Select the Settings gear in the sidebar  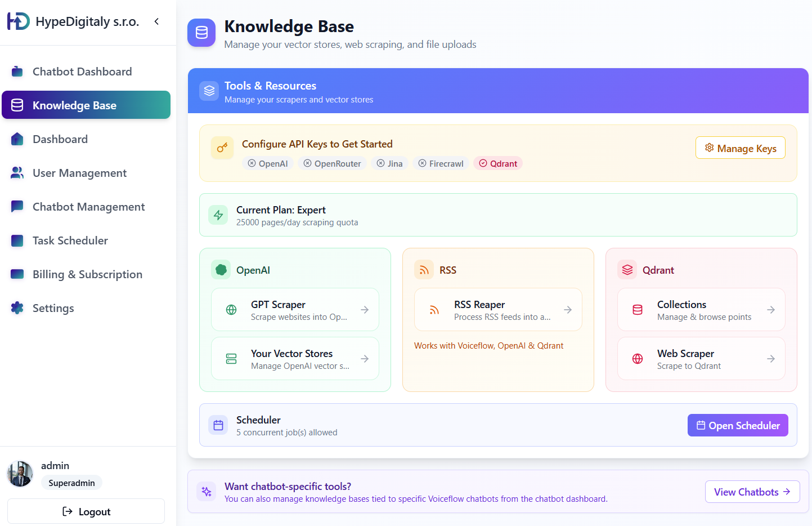point(17,308)
